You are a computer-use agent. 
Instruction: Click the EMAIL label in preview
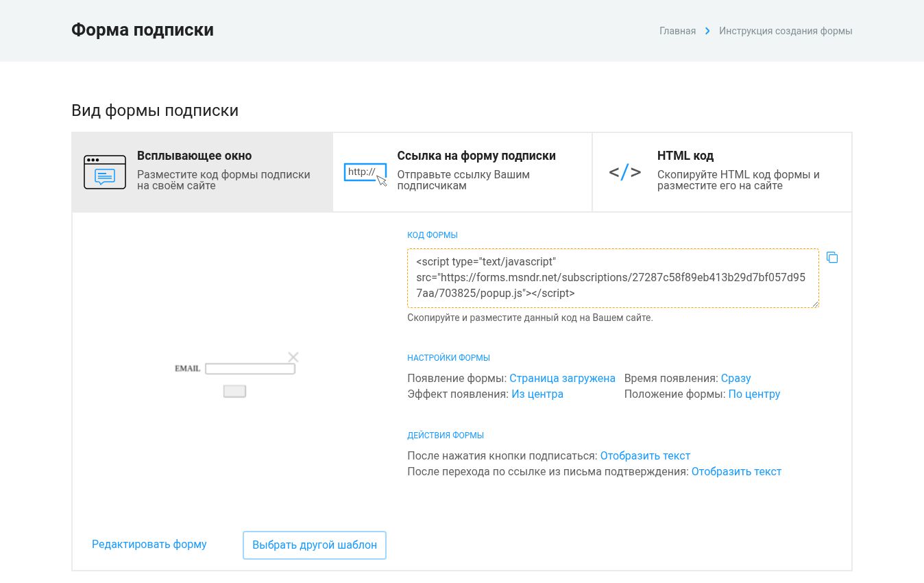188,369
